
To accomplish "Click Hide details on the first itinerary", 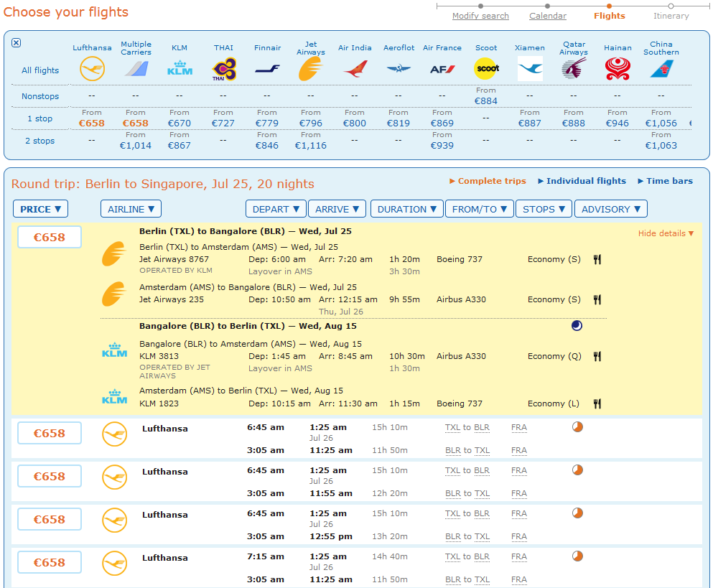I will [665, 233].
